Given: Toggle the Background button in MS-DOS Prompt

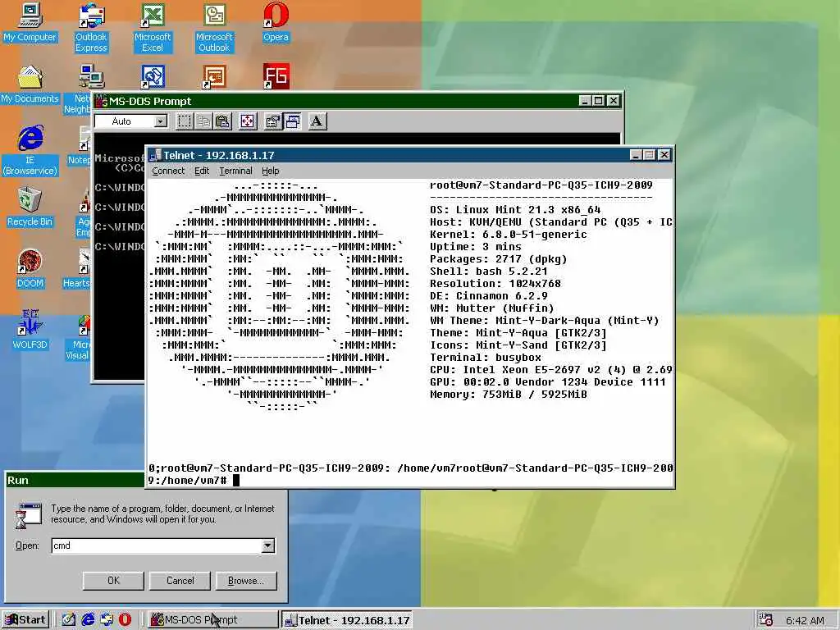Looking at the screenshot, I should click(293, 121).
